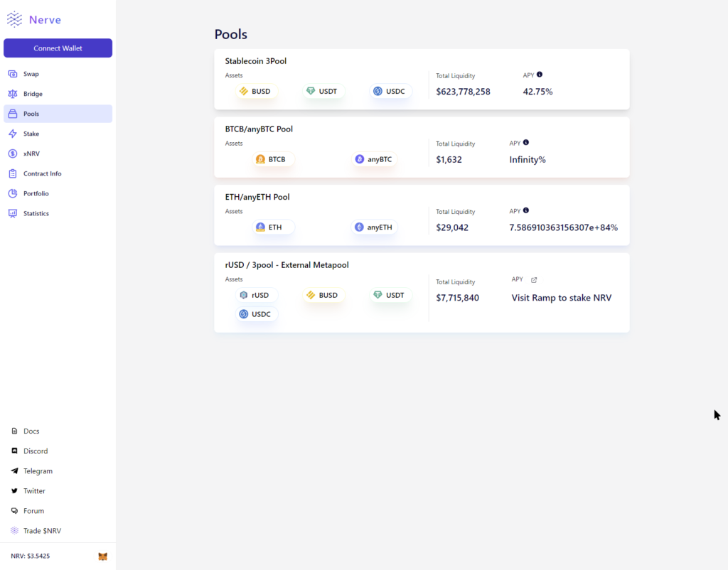728x570 pixels.
Task: Select the Contract Info icon
Action: click(14, 173)
